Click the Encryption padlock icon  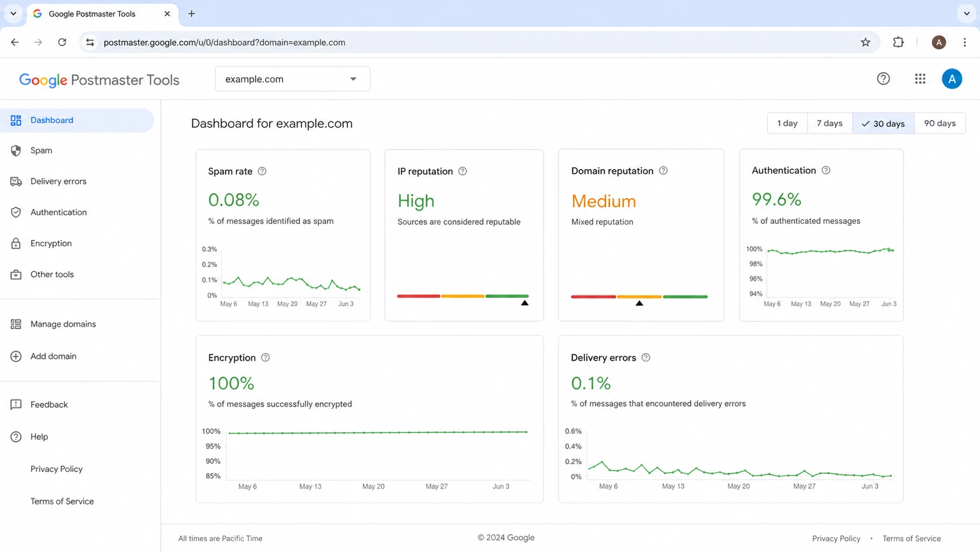pos(16,243)
